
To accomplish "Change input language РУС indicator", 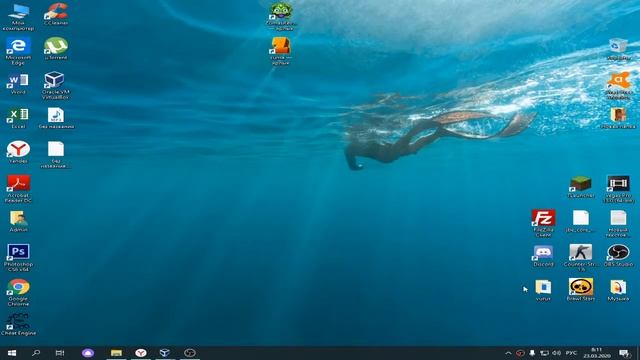I will [x=571, y=353].
